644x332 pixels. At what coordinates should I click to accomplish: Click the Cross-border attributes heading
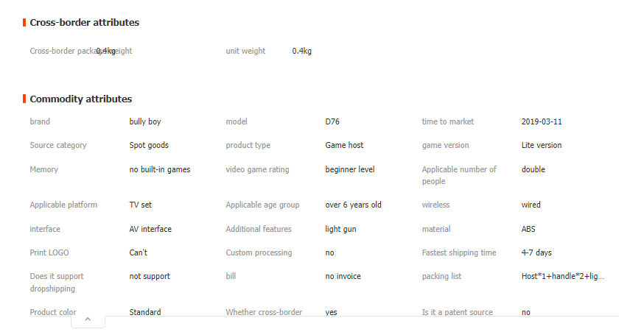point(84,23)
